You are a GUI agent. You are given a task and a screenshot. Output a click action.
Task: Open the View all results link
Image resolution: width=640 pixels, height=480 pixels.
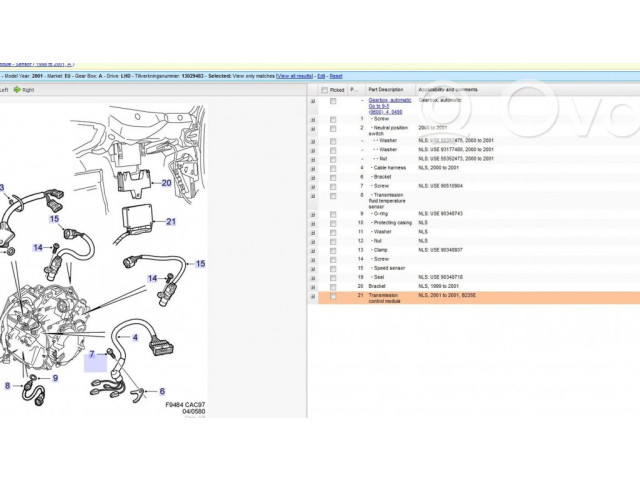[294, 76]
